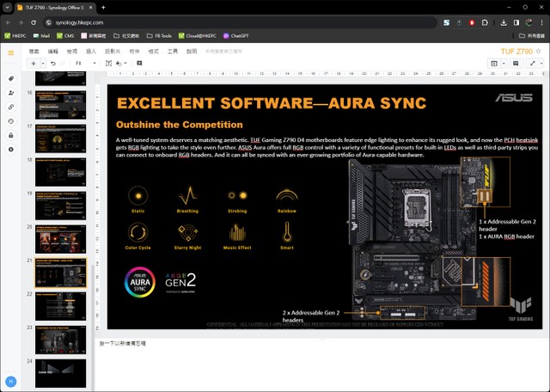The width and height of the screenshot is (550, 392).
Task: Select slide 22 thumbnail
Action: pos(60,306)
